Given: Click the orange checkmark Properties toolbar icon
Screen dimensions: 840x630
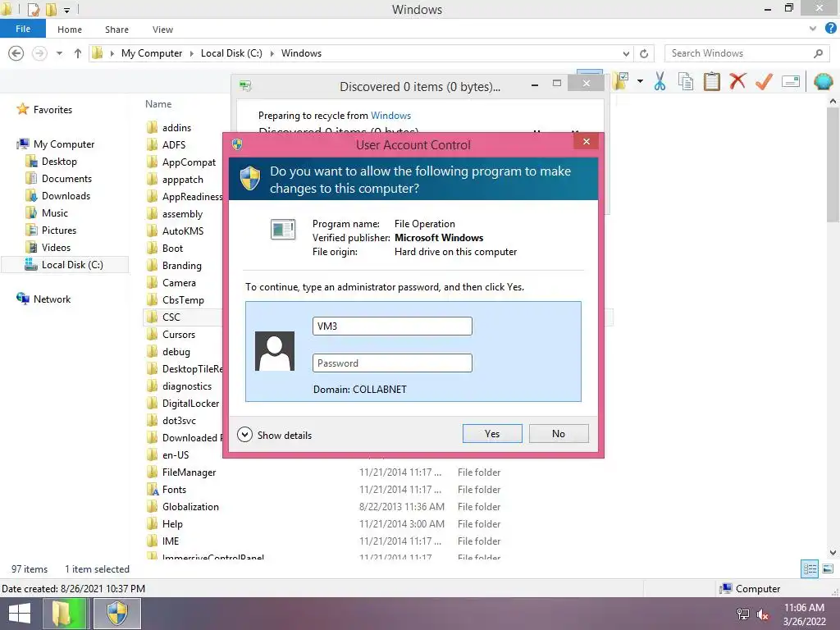Looking at the screenshot, I should tap(764, 81).
